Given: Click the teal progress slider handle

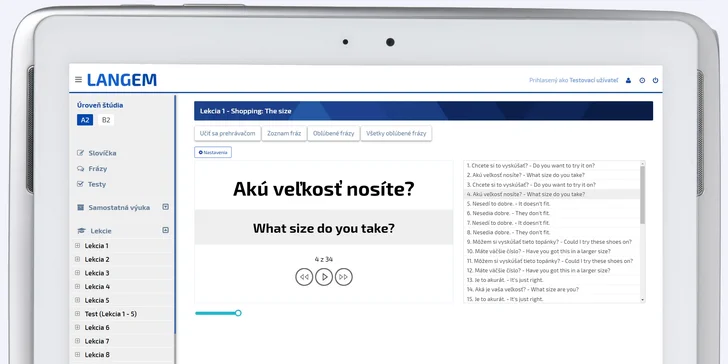Looking at the screenshot, I should point(238,313).
